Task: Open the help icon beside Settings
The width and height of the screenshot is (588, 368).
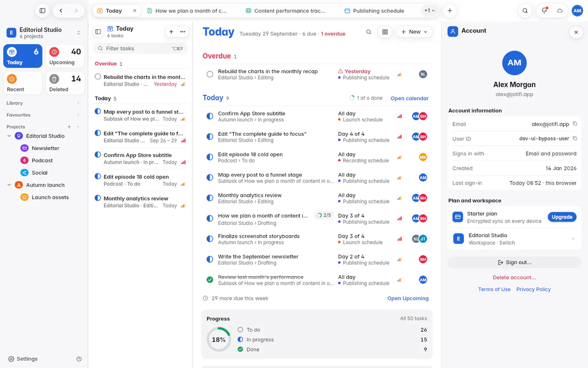Action: pos(79,359)
